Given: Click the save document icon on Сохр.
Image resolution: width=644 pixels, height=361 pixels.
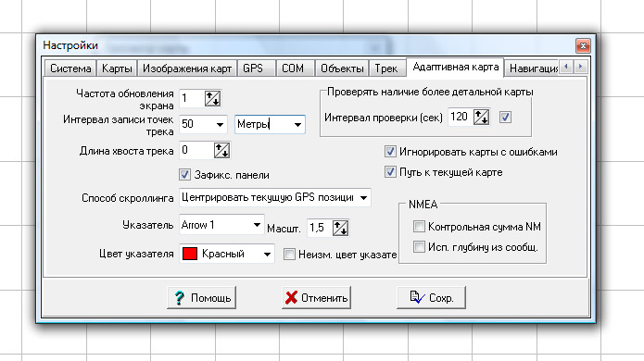Looking at the screenshot, I should tap(417, 297).
